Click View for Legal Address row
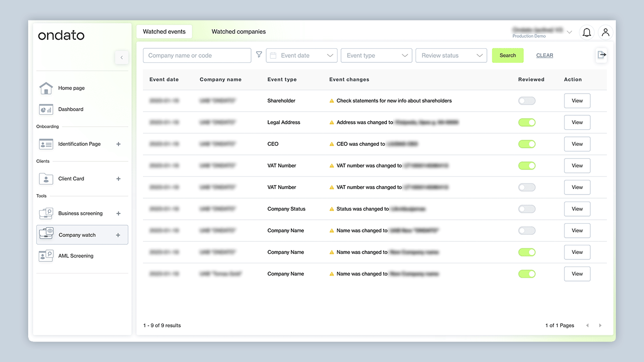The height and width of the screenshot is (362, 644). click(x=577, y=122)
